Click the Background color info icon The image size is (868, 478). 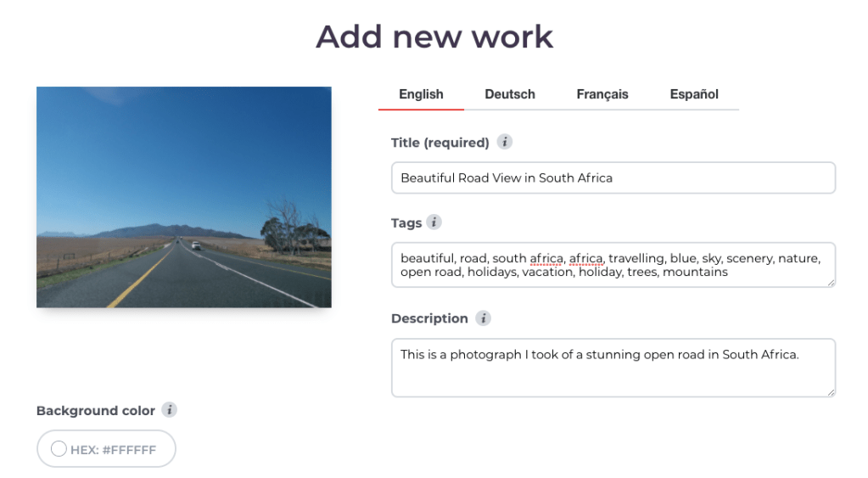170,410
